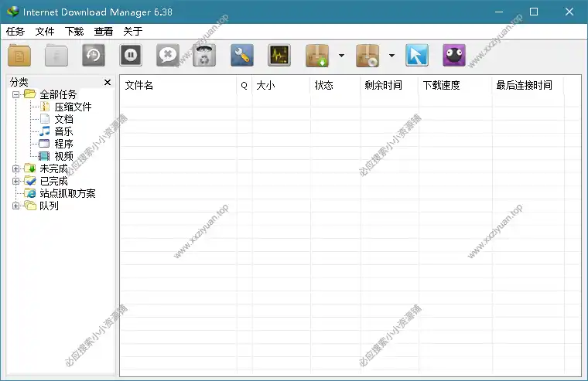Open Options via the wrench icon

[x=242, y=56]
